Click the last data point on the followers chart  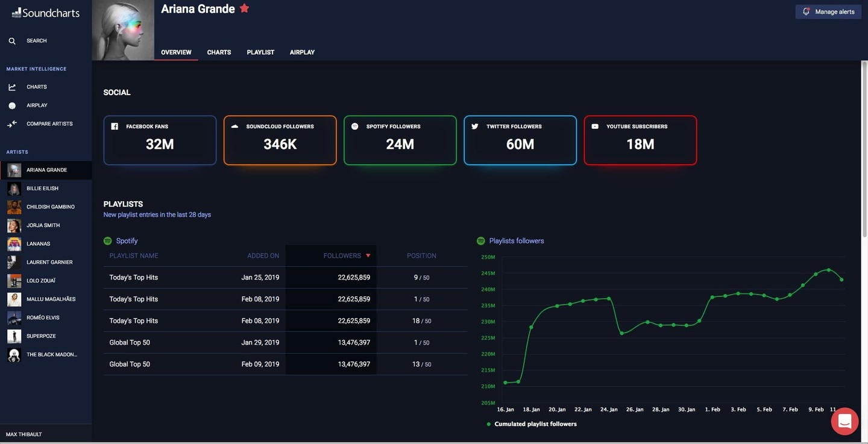tap(841, 280)
